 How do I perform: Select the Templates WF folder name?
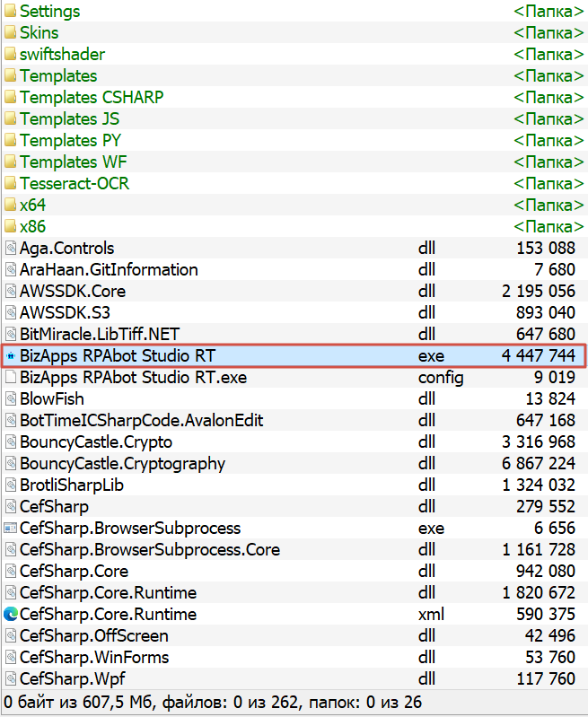(74, 162)
